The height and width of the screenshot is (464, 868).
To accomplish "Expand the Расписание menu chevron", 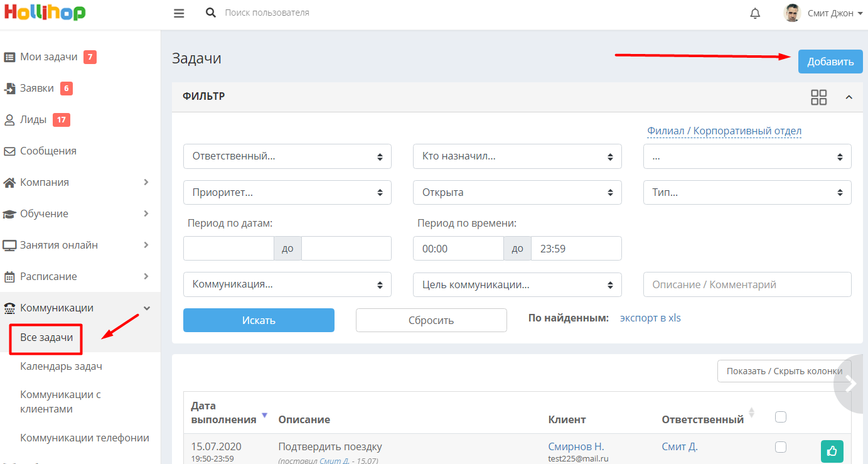I will pyautogui.click(x=146, y=276).
